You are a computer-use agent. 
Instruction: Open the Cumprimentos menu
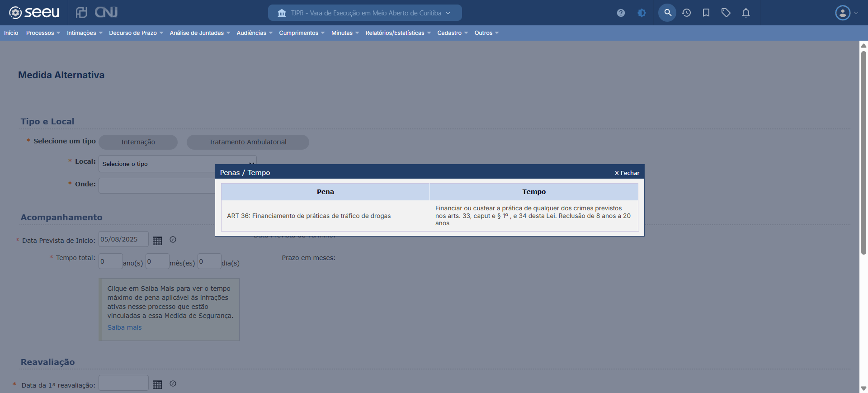click(x=302, y=33)
